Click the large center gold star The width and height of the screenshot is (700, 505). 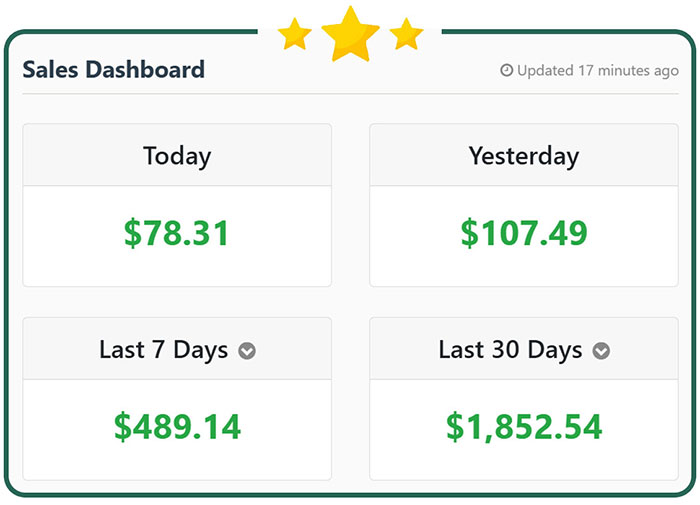(350, 34)
